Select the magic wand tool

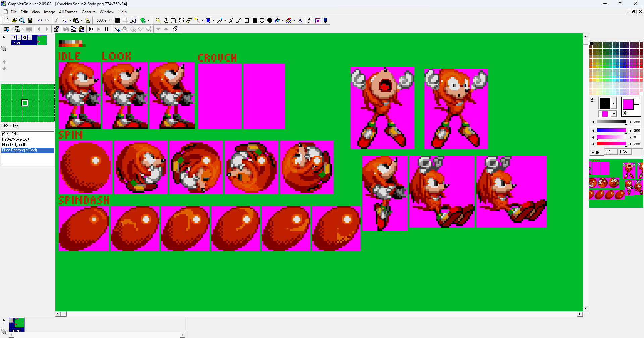click(x=197, y=20)
